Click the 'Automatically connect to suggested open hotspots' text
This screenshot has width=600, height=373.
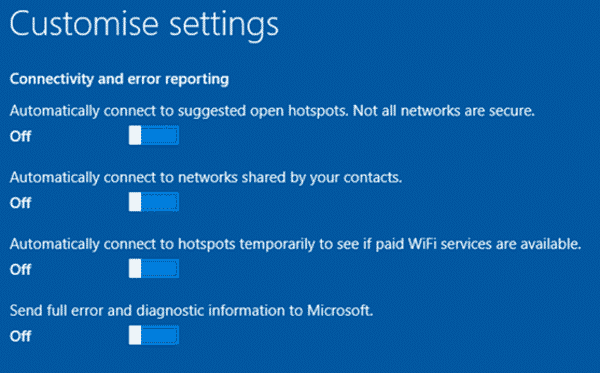coord(179,111)
